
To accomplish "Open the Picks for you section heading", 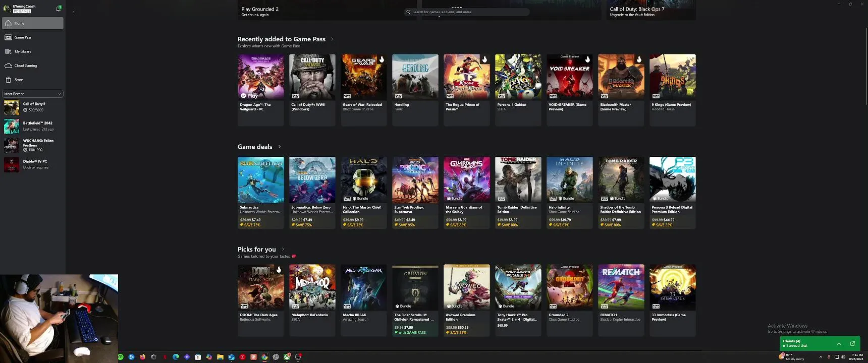I will pyautogui.click(x=257, y=249).
